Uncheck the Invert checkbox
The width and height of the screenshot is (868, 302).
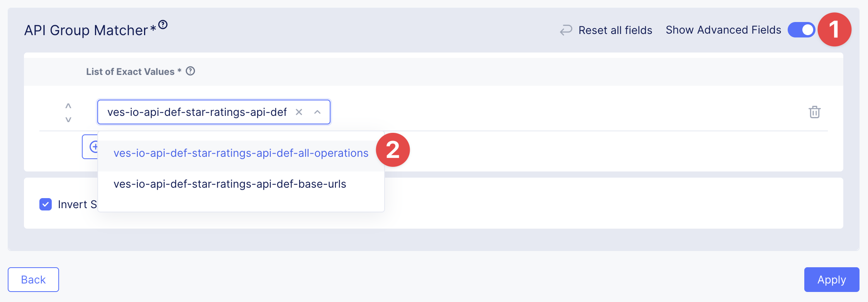click(46, 204)
